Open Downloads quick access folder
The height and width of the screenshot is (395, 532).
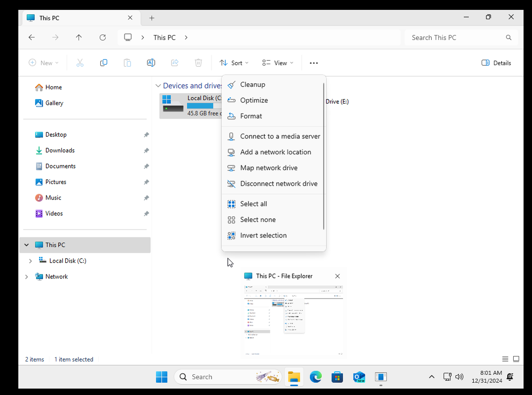click(85, 151)
